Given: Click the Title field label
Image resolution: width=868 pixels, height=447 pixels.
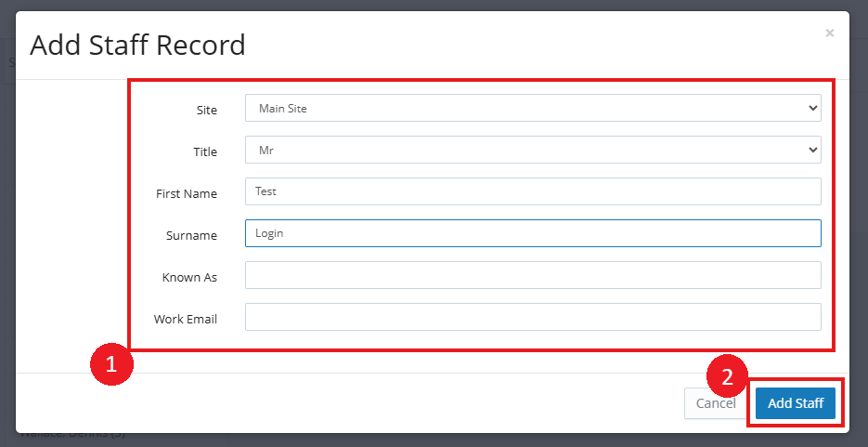Looking at the screenshot, I should 205,151.
